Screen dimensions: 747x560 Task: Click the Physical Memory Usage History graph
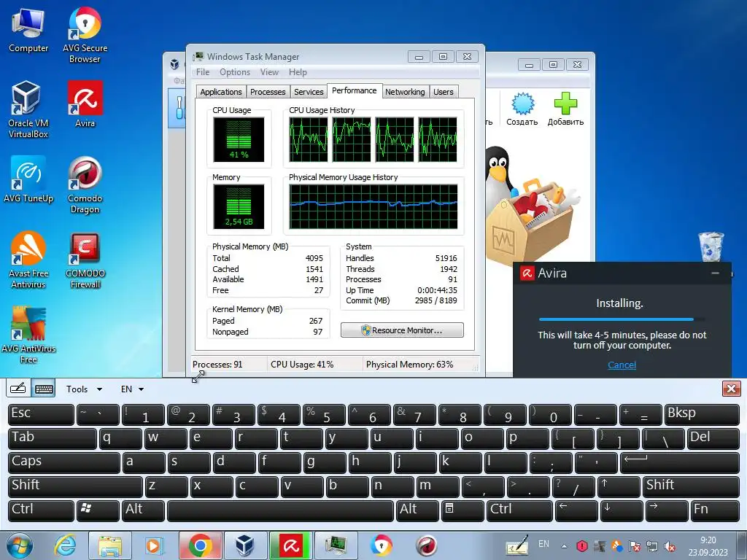(x=373, y=206)
